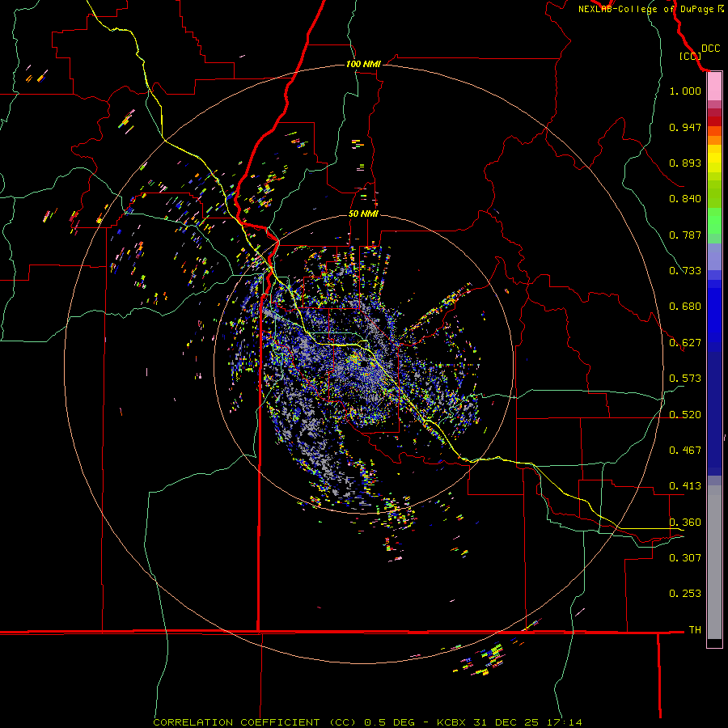This screenshot has width=728, height=728.
Task: Pick the dark navy segment of the color bar
Action: [714, 413]
